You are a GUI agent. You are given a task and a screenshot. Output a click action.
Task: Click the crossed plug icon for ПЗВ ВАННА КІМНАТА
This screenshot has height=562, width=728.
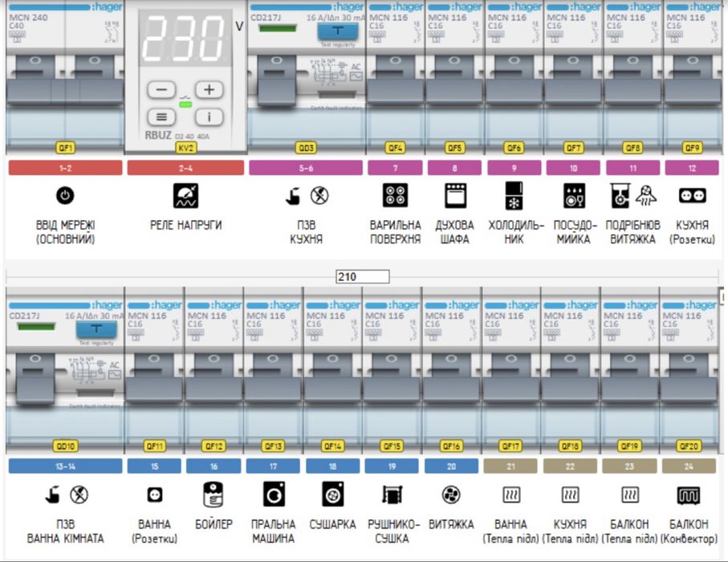79,495
